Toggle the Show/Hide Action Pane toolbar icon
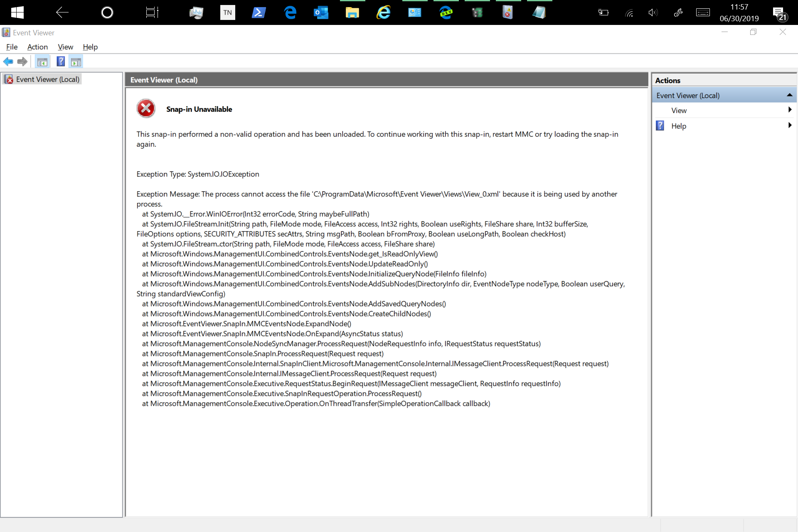The height and width of the screenshot is (532, 798). (76, 62)
